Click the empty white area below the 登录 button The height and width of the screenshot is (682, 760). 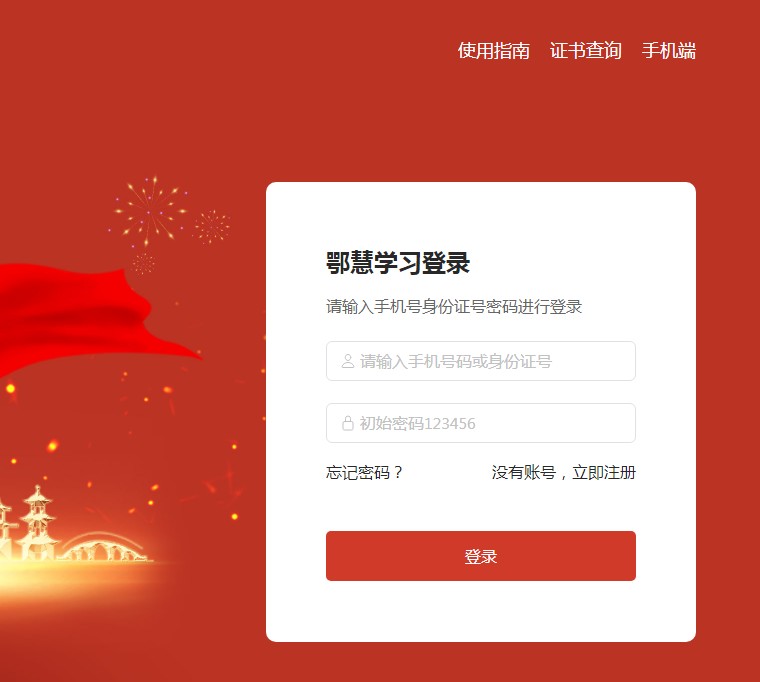[480, 611]
